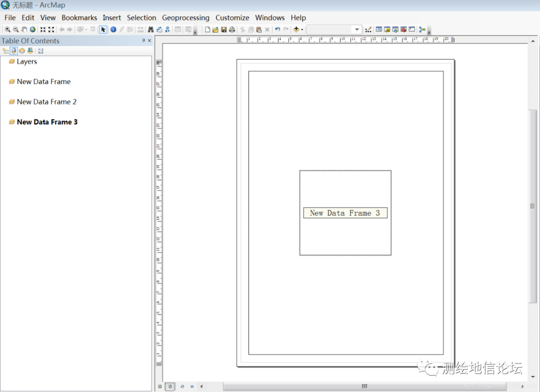Click the Refresh button at bottom

(x=182, y=386)
